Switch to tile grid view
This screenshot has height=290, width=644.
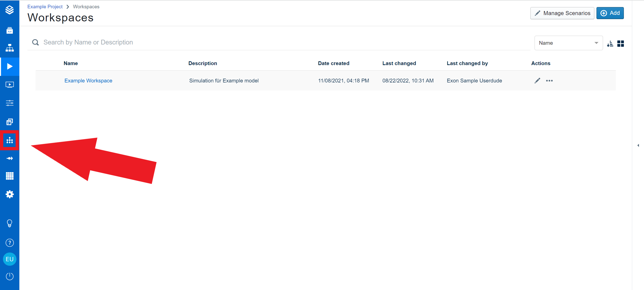tap(621, 44)
